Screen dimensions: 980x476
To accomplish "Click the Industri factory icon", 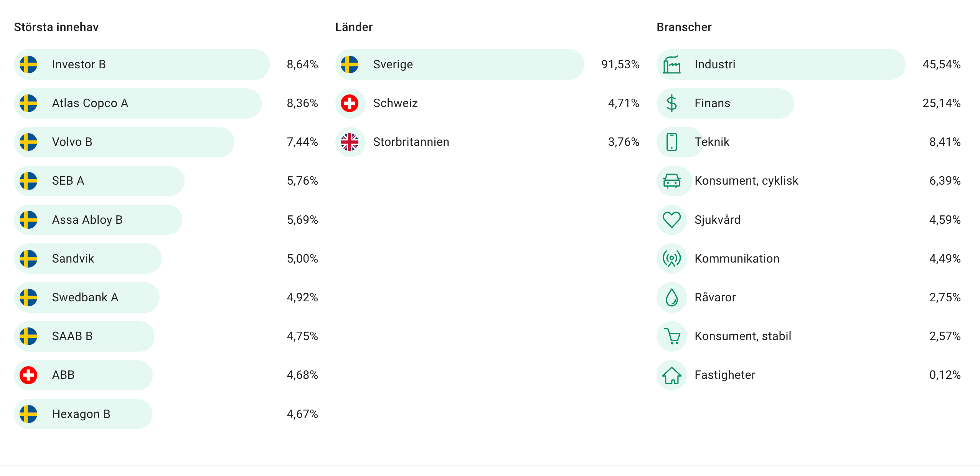I will pos(671,64).
